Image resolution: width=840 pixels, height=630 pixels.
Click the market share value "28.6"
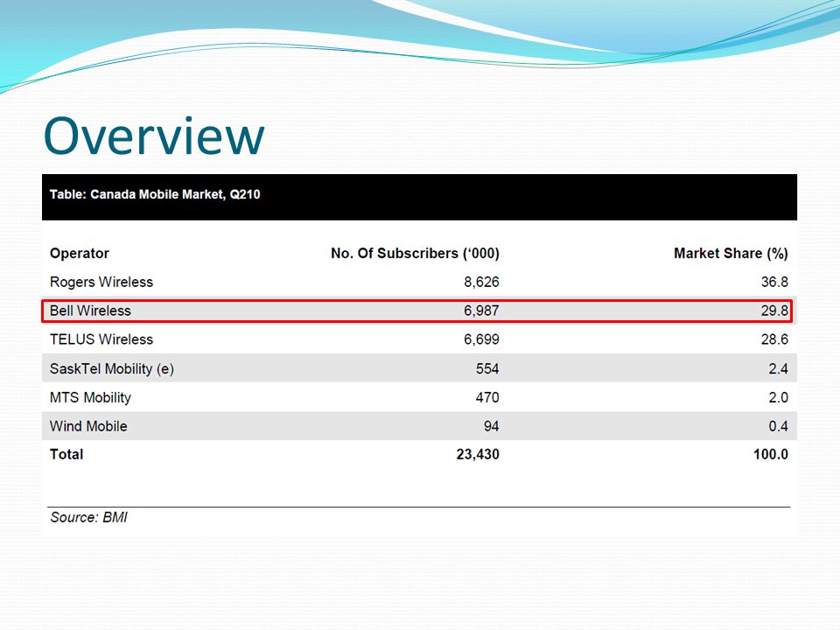(x=774, y=339)
